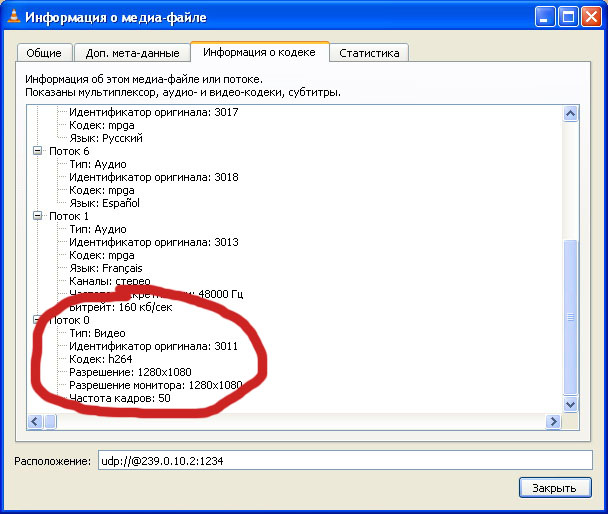Select row Идентификатор оригинала: 3018
This screenshot has height=514, width=608.
[154, 177]
